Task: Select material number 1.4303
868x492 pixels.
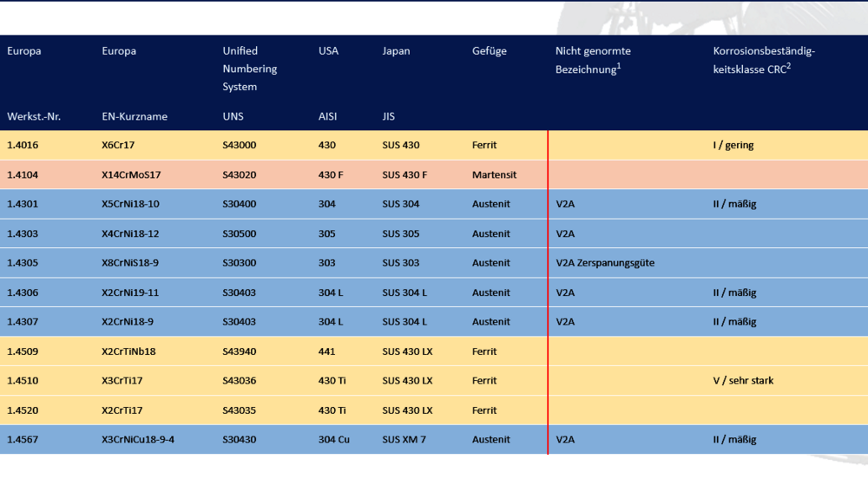Action: tap(23, 233)
